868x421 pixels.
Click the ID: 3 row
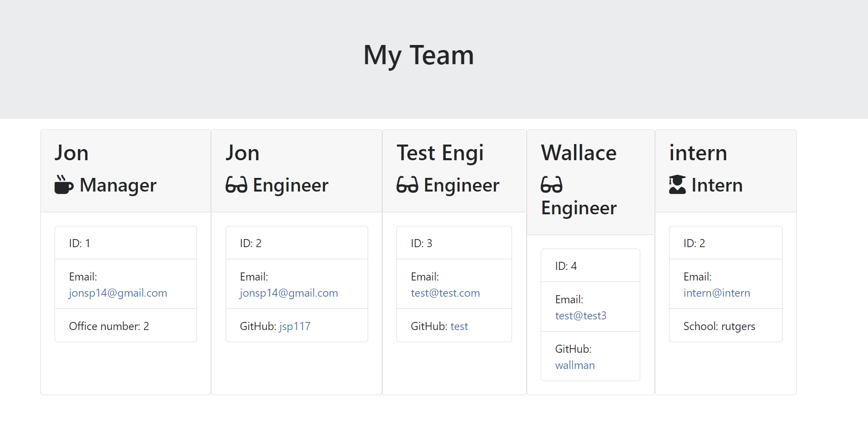click(454, 243)
